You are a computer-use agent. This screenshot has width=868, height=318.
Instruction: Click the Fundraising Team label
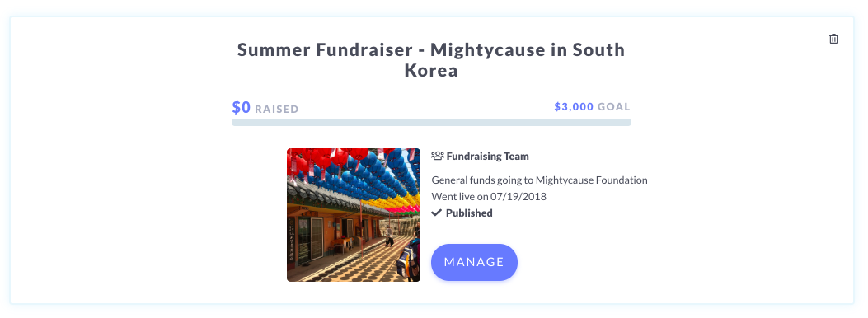[x=488, y=156]
